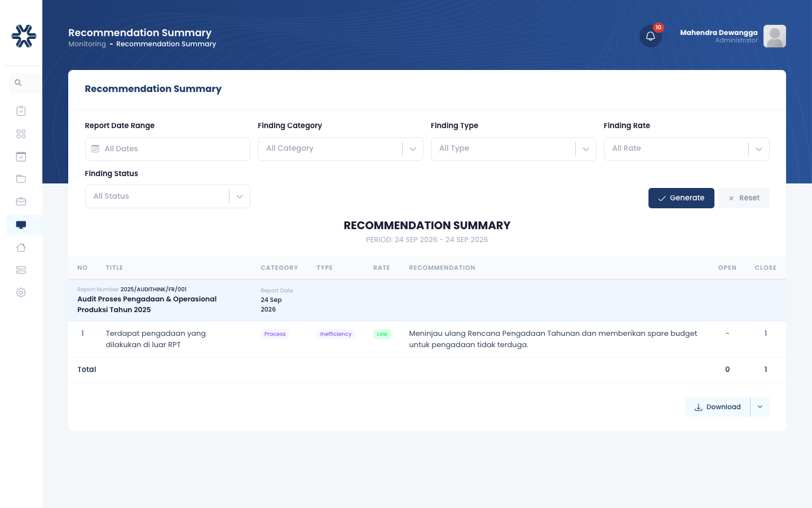This screenshot has width=812, height=508.
Task: Click the report date 24 Sep 2026
Action: (271, 305)
